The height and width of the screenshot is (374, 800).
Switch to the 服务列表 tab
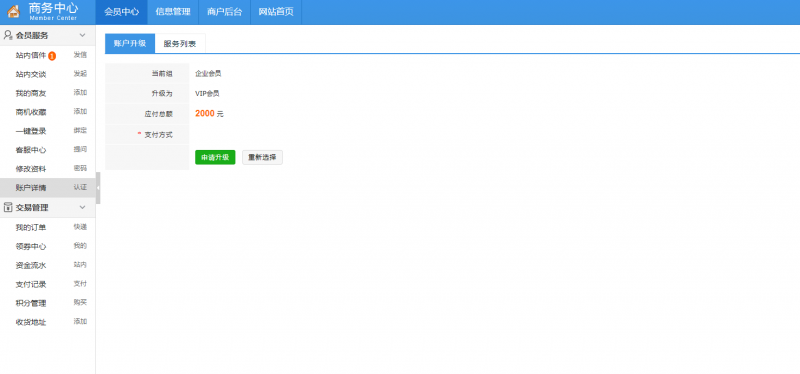[180, 43]
